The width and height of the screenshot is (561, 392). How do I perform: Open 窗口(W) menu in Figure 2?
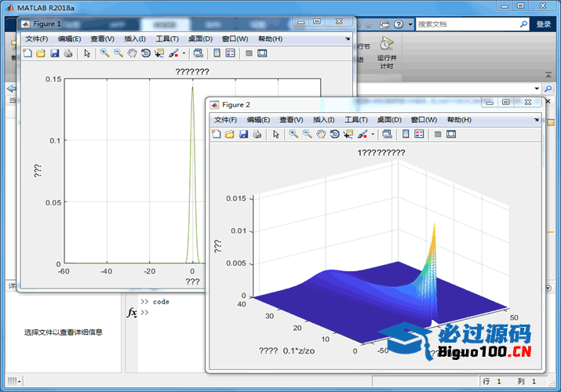click(424, 120)
